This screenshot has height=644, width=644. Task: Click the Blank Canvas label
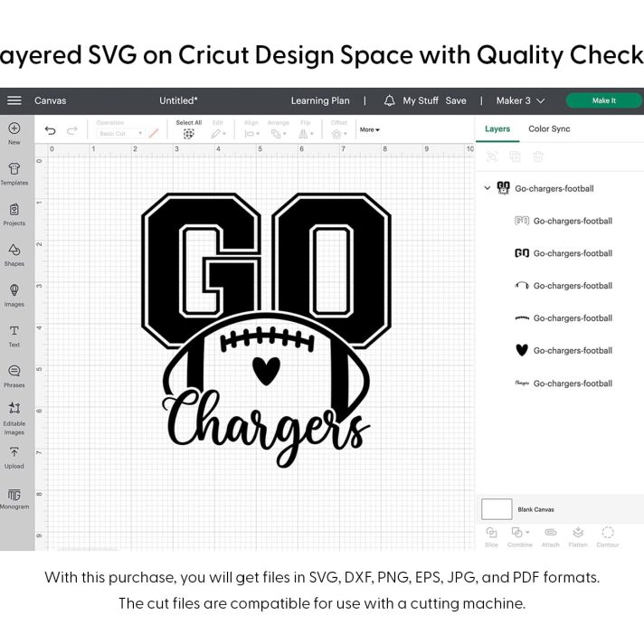click(x=535, y=509)
